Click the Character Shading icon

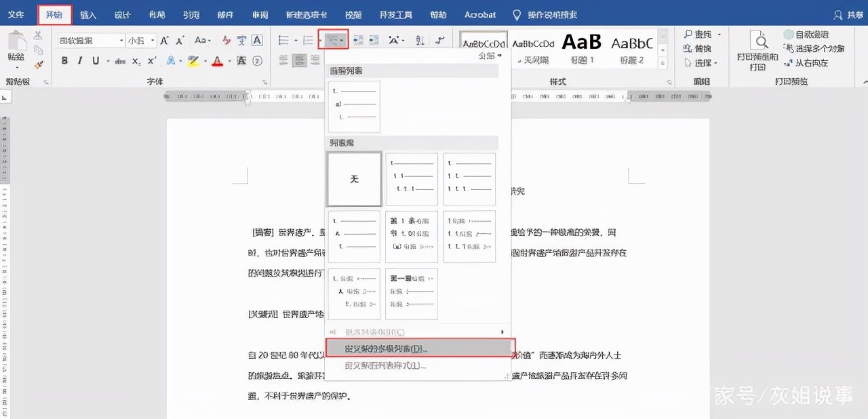(243, 61)
